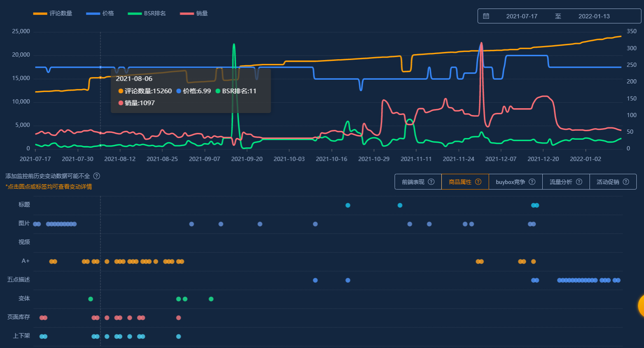Toggle the 评论数量 legend series
This screenshot has width=644, height=348.
click(53, 14)
